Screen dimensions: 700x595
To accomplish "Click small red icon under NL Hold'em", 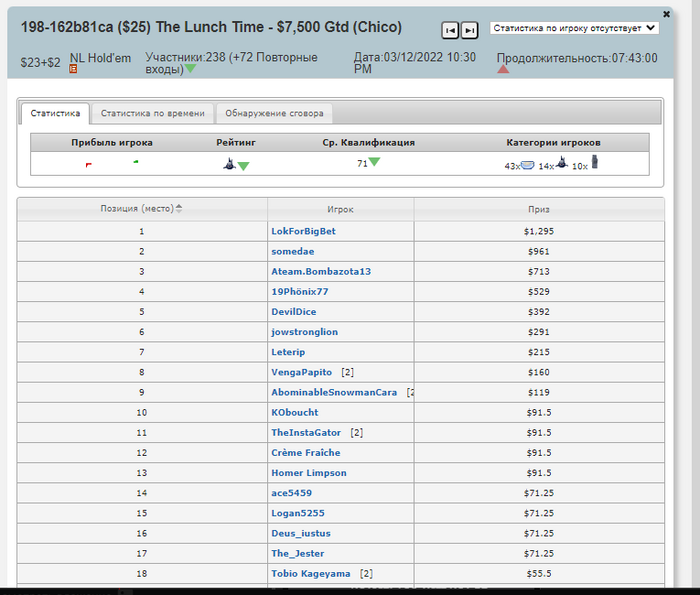I will point(73,69).
